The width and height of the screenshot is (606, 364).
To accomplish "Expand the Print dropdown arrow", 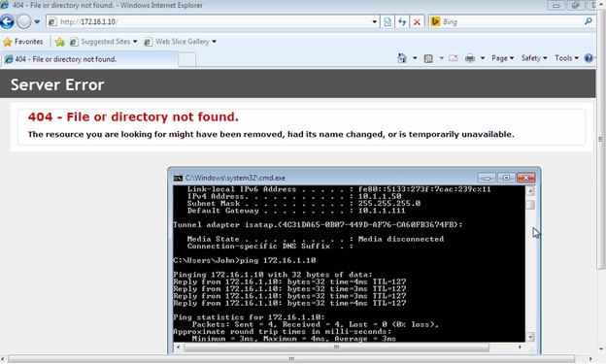I will coord(483,58).
